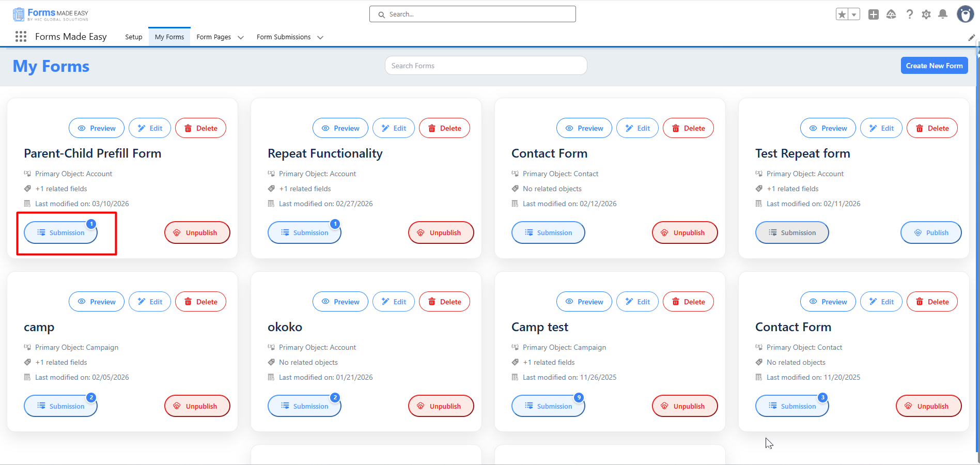Unpublish the Parent-Child Prefill Form

(197, 233)
